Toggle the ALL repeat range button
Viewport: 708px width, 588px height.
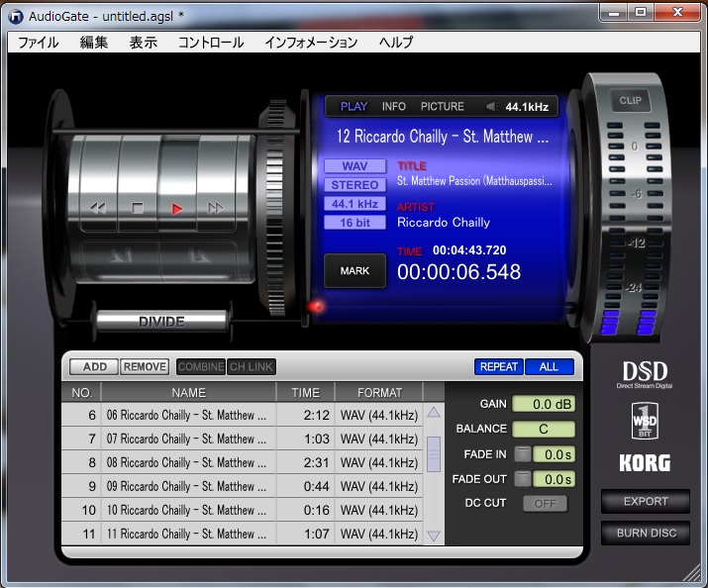coord(549,367)
